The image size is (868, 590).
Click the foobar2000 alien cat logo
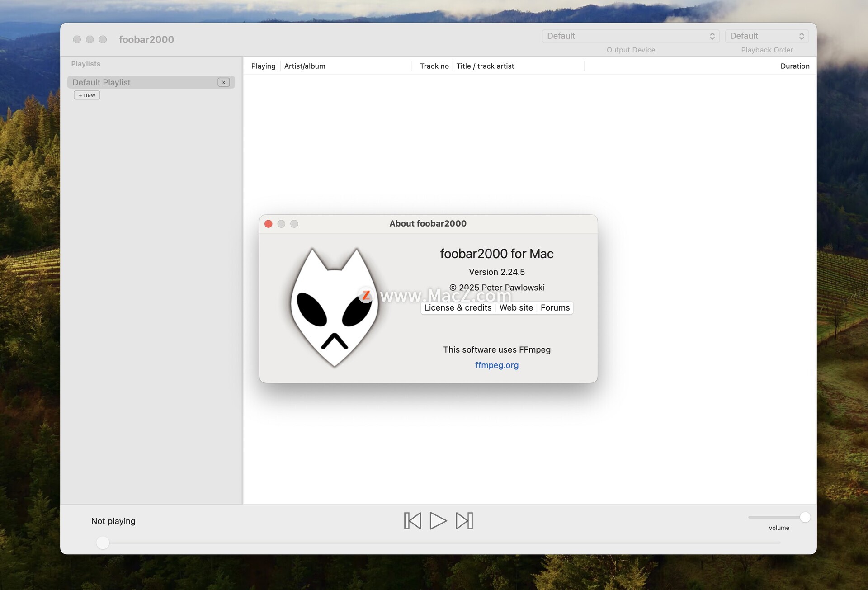(x=334, y=307)
